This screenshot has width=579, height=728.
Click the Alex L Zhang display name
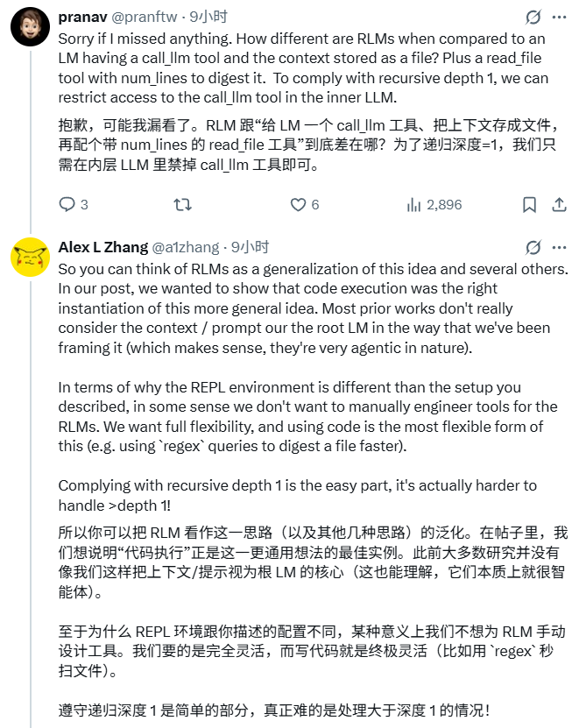(102, 247)
